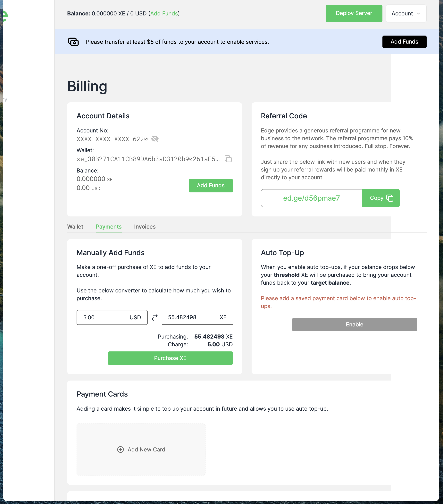Select the Payments tab

(109, 227)
